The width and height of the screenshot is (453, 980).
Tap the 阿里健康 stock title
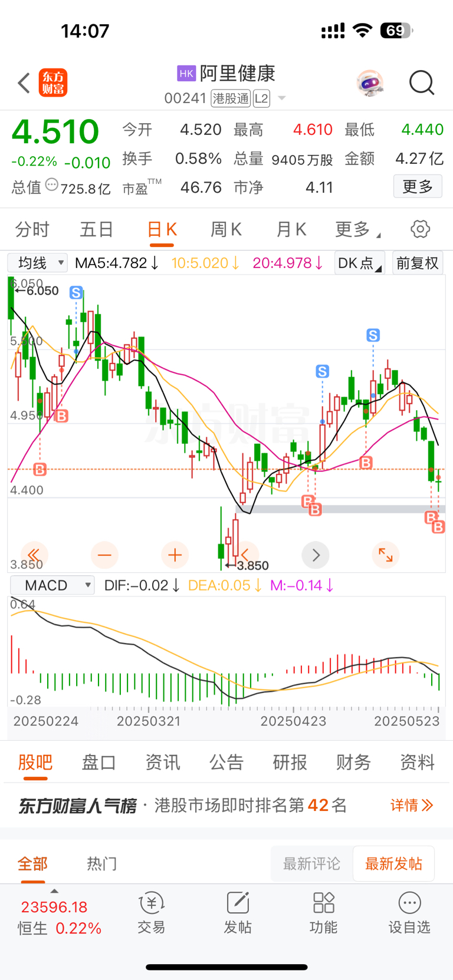238,73
